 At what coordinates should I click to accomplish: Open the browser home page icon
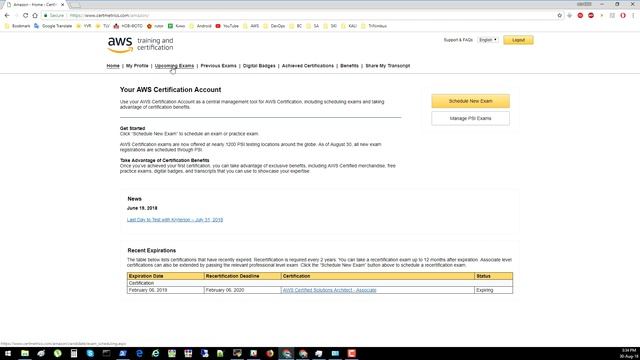35,16
